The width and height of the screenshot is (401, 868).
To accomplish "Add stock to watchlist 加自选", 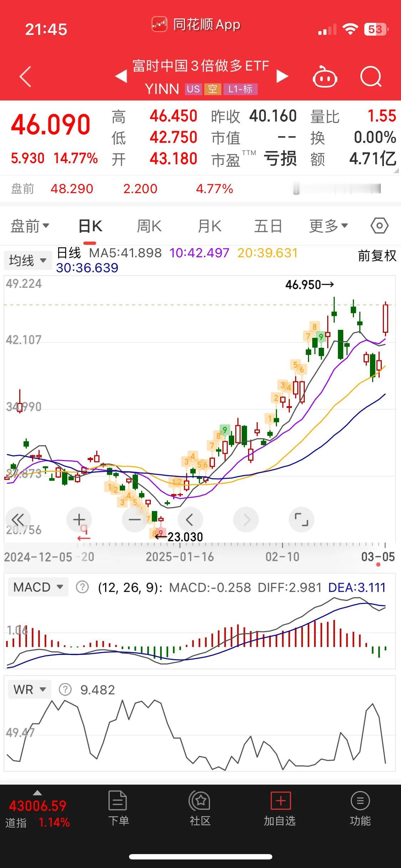I will (280, 808).
